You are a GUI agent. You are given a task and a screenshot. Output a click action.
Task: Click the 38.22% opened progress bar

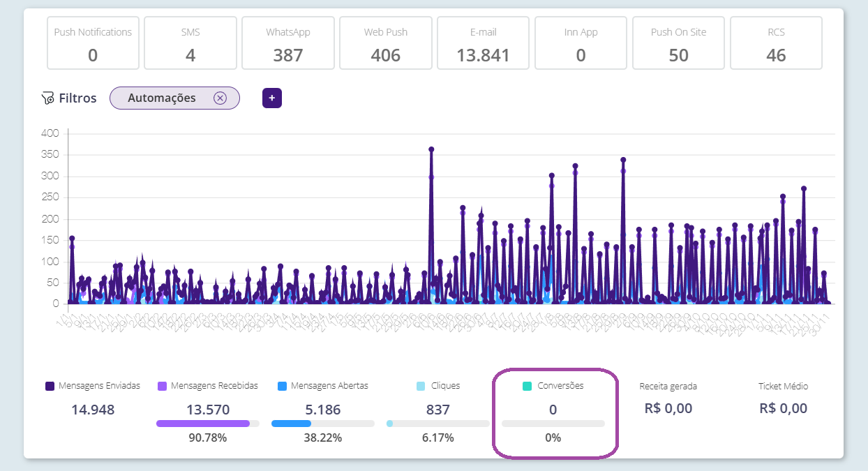coord(322,424)
